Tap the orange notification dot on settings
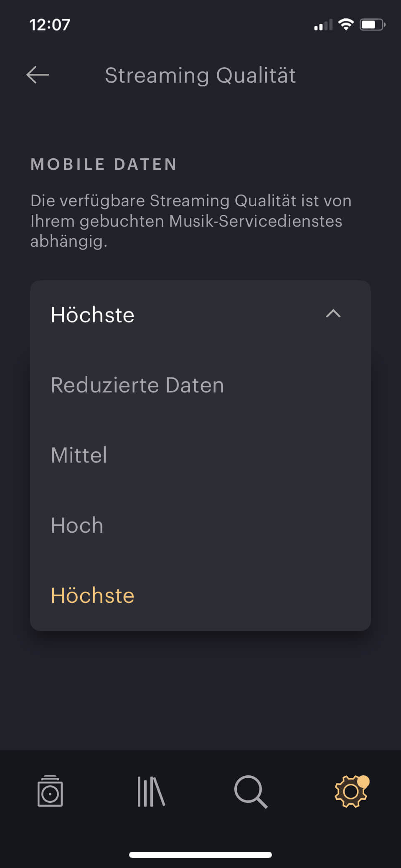Viewport: 401px width, 868px height. [x=364, y=780]
